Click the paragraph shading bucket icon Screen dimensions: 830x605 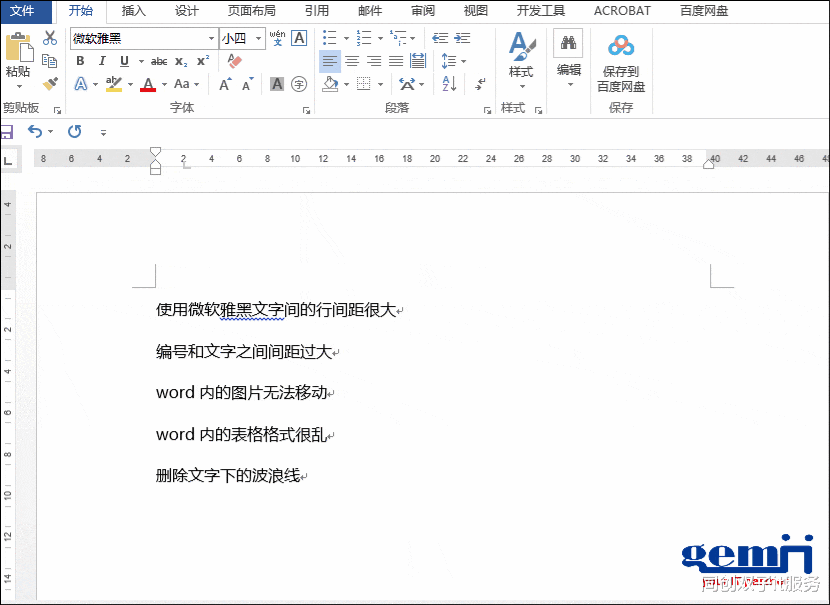[330, 84]
